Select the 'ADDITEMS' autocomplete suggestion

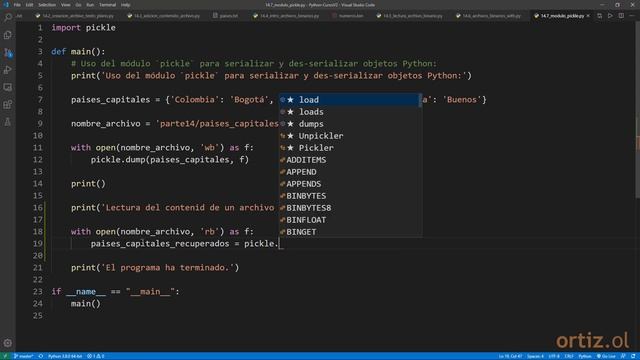pyautogui.click(x=350, y=160)
